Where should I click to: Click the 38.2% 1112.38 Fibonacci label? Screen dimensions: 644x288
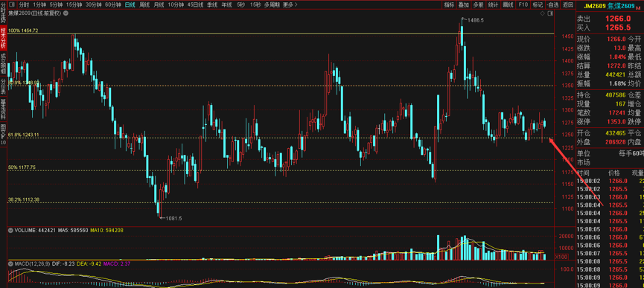[x=23, y=199]
